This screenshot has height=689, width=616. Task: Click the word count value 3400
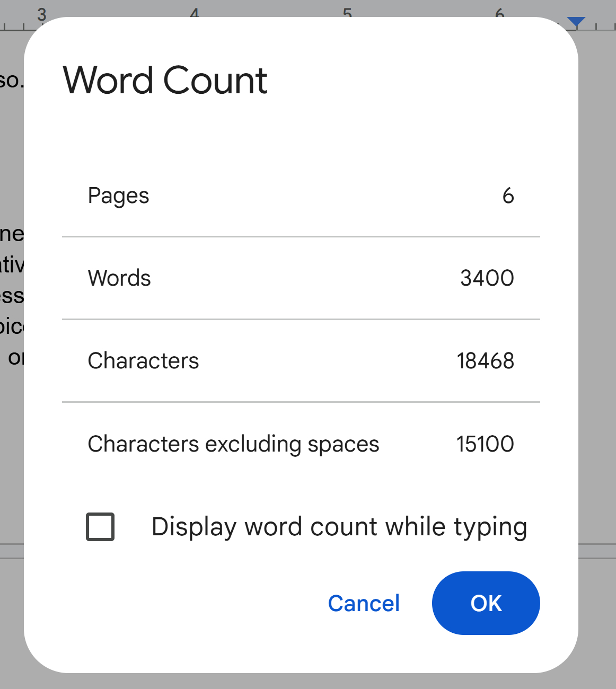[487, 278]
